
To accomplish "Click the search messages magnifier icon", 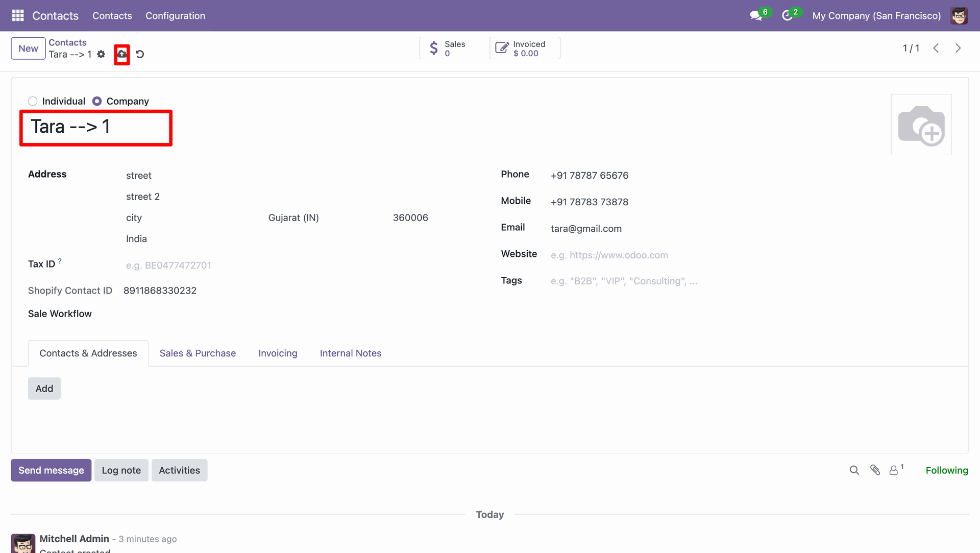I will [854, 470].
